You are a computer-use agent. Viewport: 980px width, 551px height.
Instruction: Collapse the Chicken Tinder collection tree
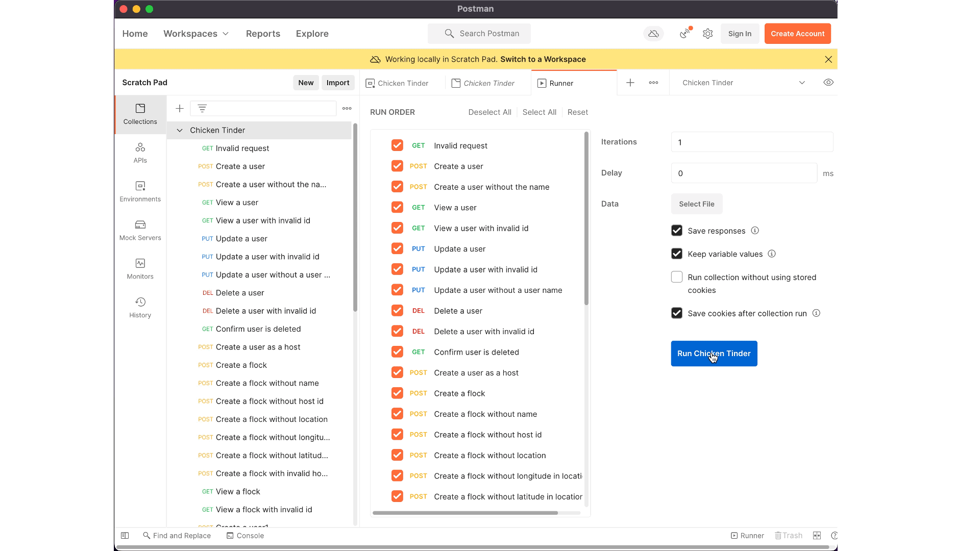[180, 130]
